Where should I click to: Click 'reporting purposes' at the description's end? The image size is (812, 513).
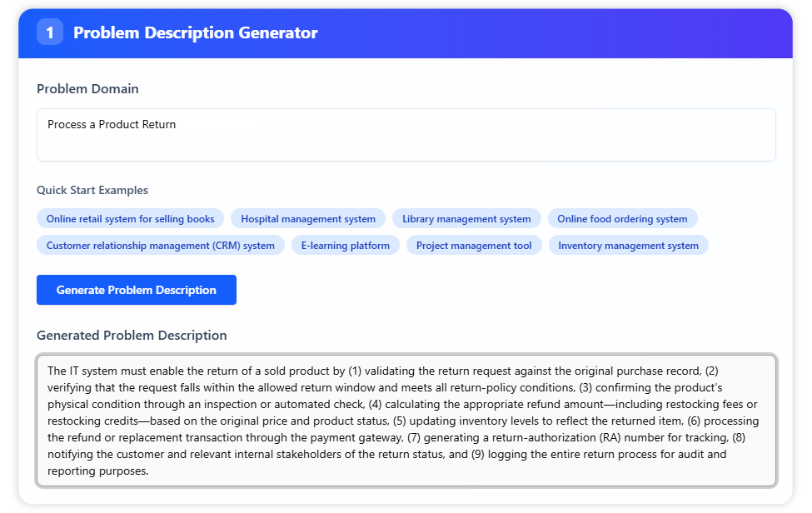[97, 471]
